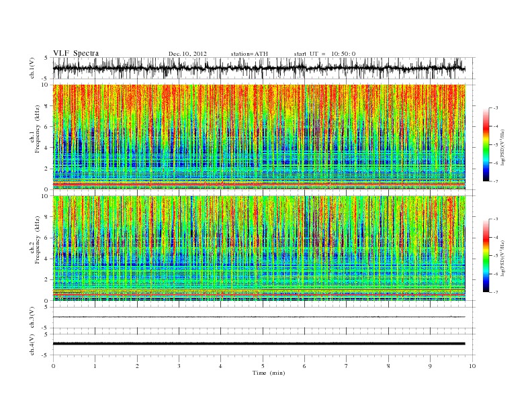532x411 pixels.
Task: Click the 'ch.4(V)' axis label
Action: (x=32, y=345)
